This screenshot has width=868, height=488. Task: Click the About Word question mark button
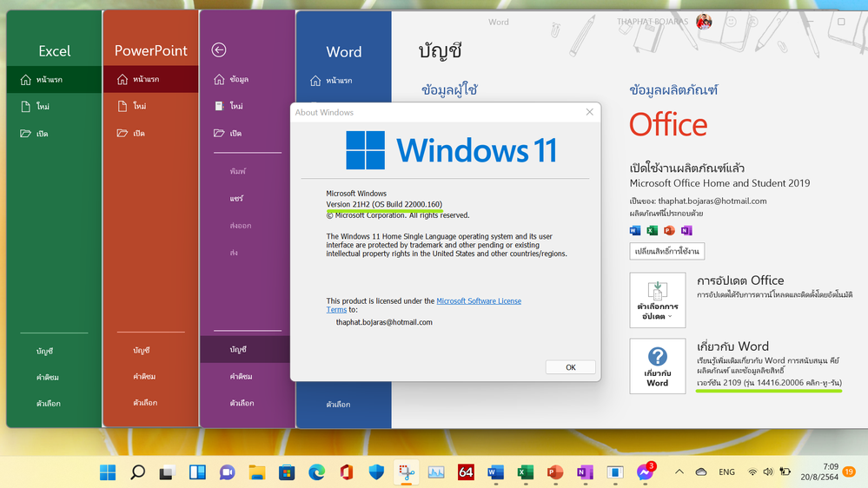657,366
